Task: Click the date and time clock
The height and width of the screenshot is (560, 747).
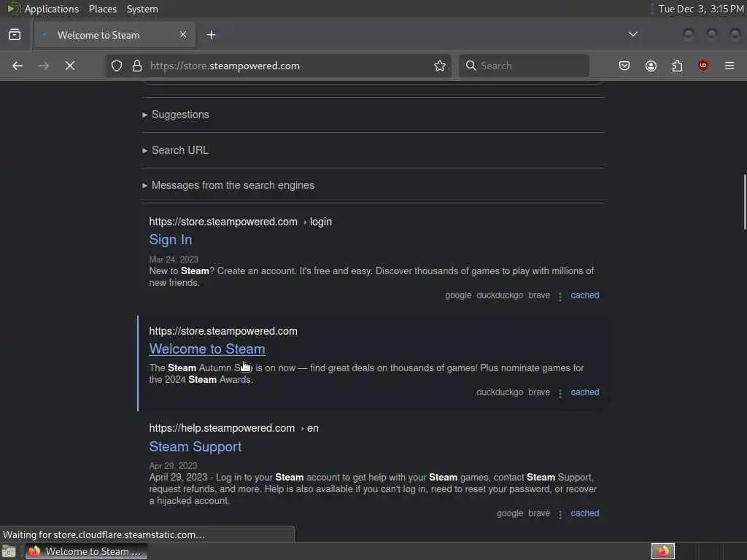Action: [701, 9]
